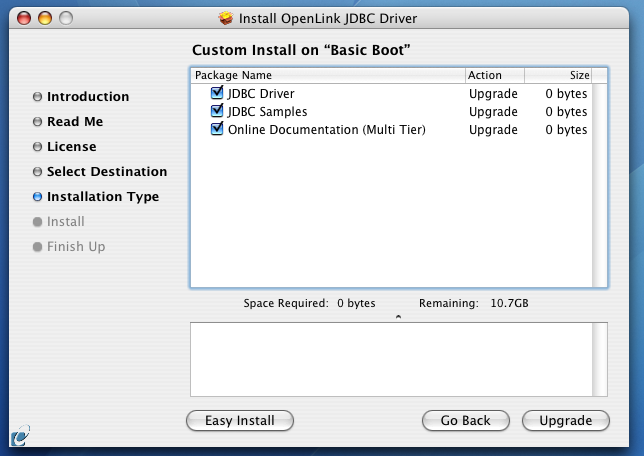The image size is (644, 456).
Task: Click the Upgrade button
Action: coord(565,421)
